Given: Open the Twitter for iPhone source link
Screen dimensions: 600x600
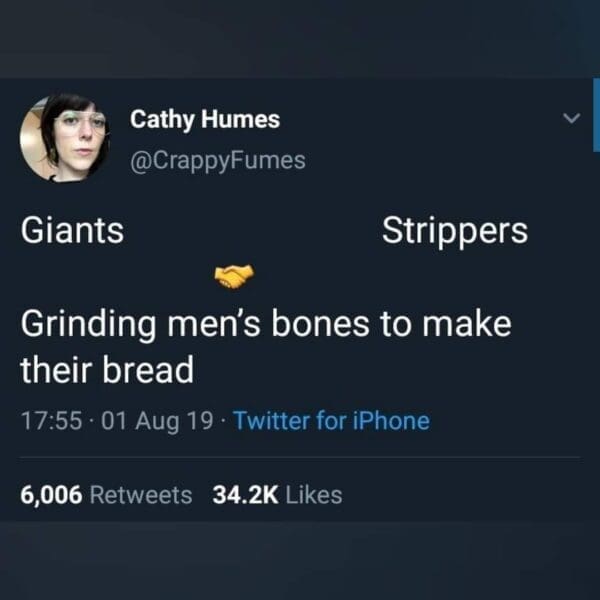Looking at the screenshot, I should (x=331, y=421).
